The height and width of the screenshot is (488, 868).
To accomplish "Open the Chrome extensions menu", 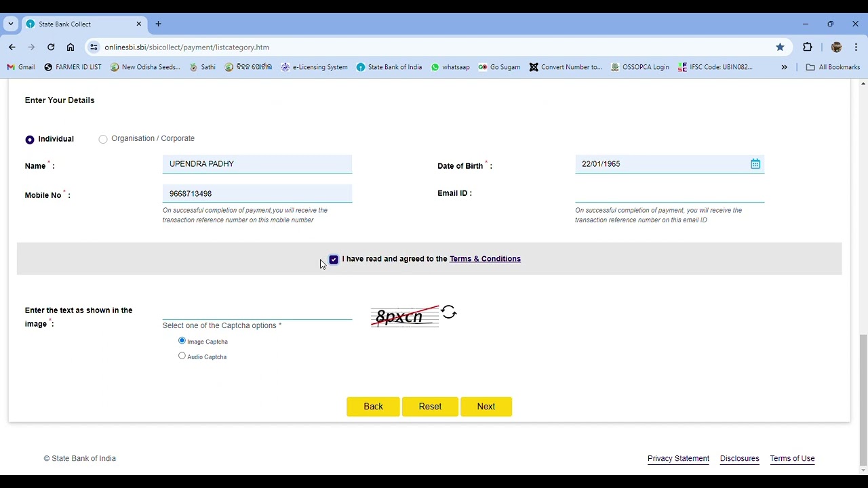I will click(x=807, y=47).
